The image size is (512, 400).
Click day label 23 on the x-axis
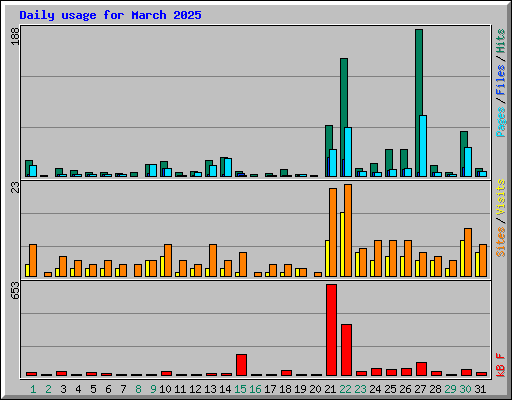(x=360, y=389)
